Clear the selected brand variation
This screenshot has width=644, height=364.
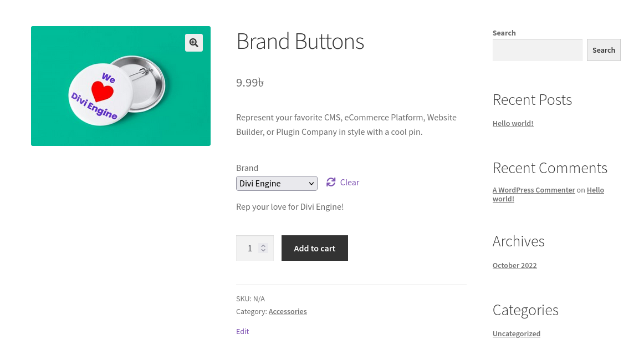[350, 182]
